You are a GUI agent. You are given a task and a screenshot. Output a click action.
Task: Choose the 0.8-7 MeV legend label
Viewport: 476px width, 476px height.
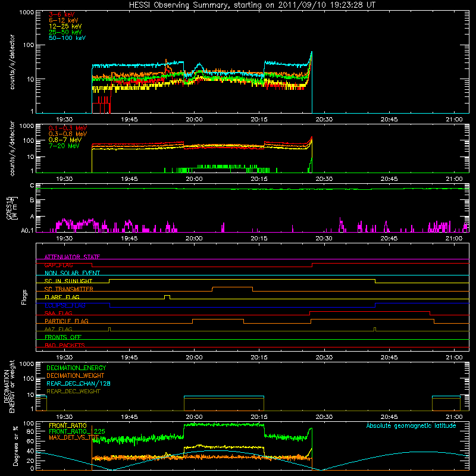[65, 140]
